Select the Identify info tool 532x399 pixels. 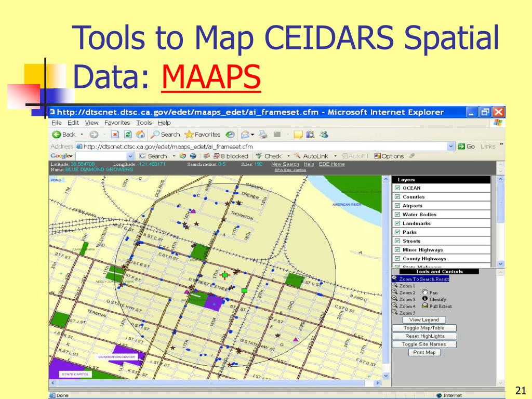[x=434, y=299]
